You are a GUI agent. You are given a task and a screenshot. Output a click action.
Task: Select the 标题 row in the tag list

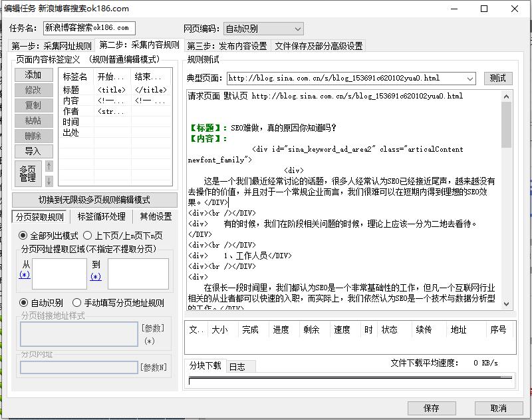pos(71,90)
